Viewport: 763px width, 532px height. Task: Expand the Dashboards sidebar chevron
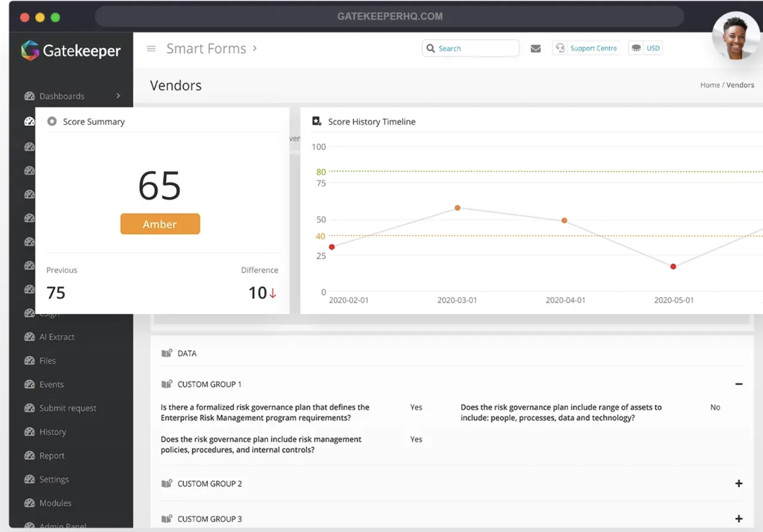pyautogui.click(x=118, y=96)
